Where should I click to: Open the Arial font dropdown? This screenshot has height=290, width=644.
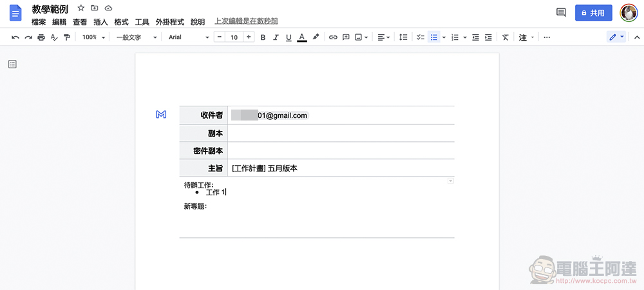[x=189, y=37]
